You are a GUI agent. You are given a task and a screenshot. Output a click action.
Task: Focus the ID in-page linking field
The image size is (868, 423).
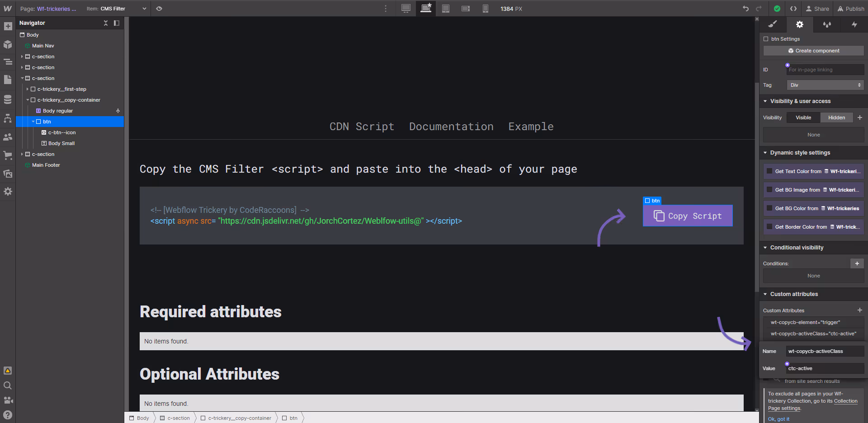click(x=825, y=70)
